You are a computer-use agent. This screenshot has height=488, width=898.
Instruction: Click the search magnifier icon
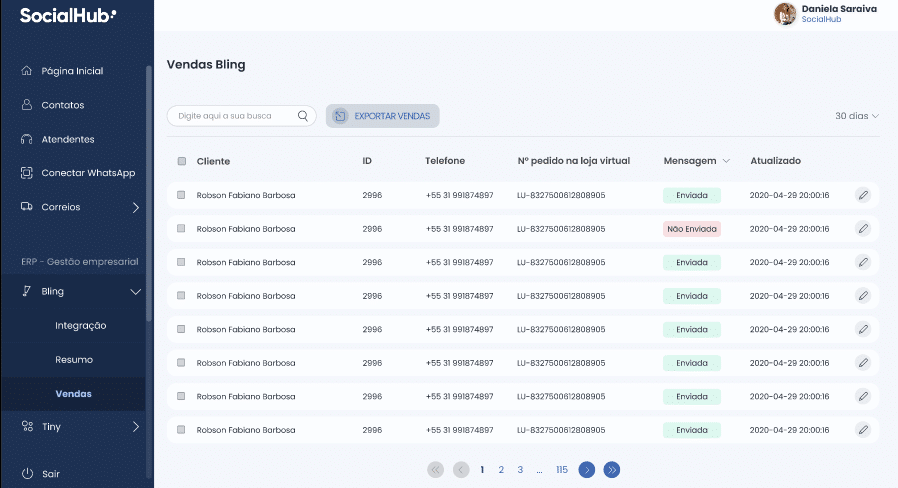tap(303, 116)
